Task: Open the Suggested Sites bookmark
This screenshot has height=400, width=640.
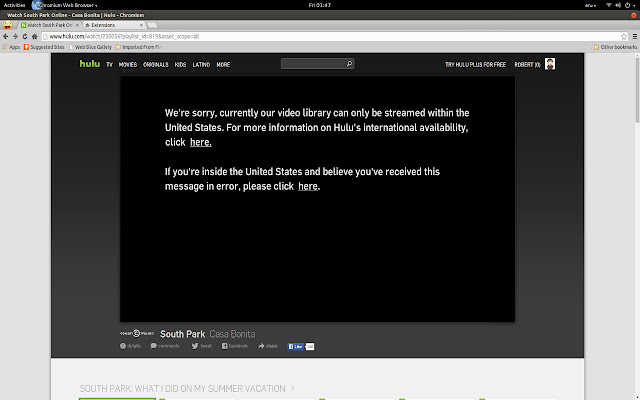Action: pos(44,47)
